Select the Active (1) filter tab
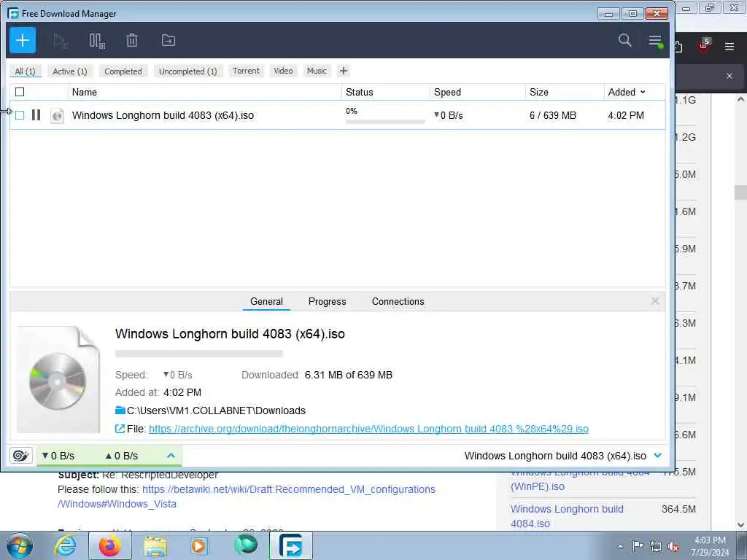The width and height of the screenshot is (747, 560). (x=70, y=71)
